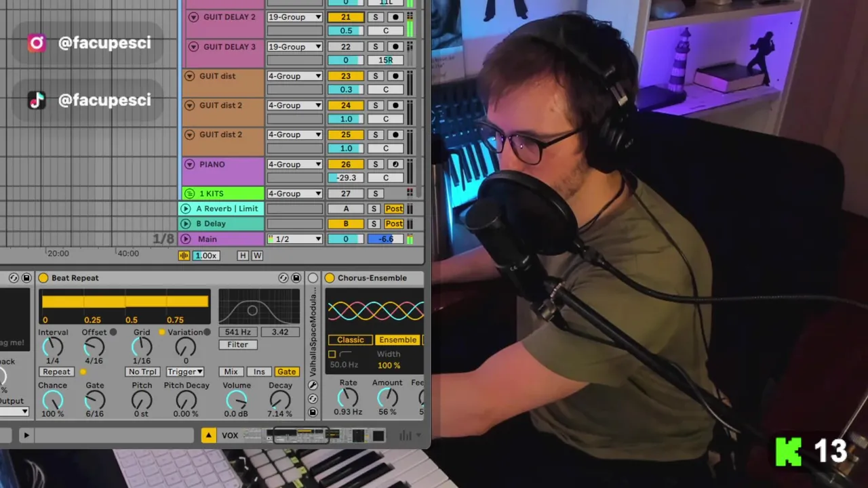The height and width of the screenshot is (488, 868).
Task: Arm track 25 GUIT dist 2
Action: [395, 134]
